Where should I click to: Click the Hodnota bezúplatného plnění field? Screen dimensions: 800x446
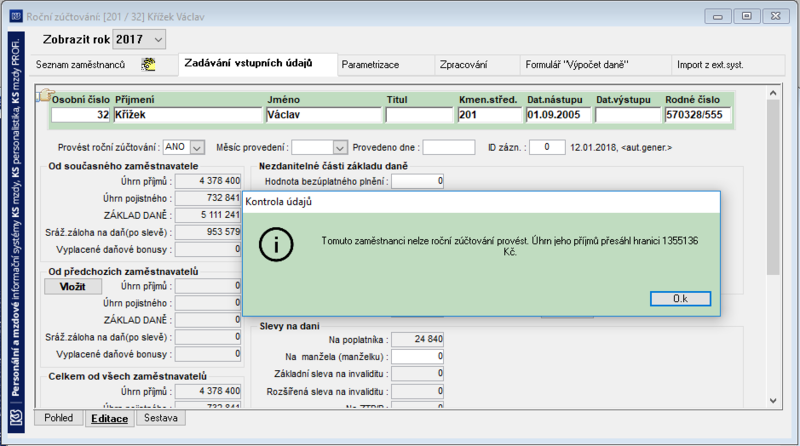[417, 182]
